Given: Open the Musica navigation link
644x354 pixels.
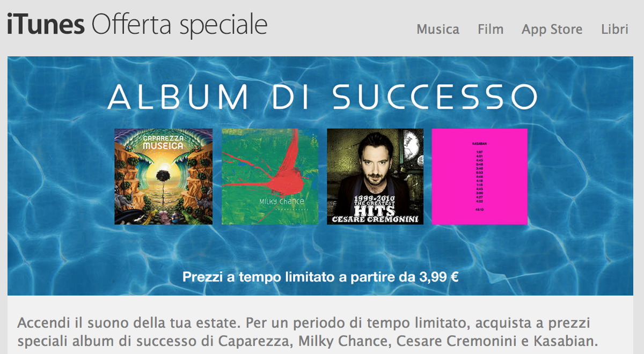Looking at the screenshot, I should (438, 29).
